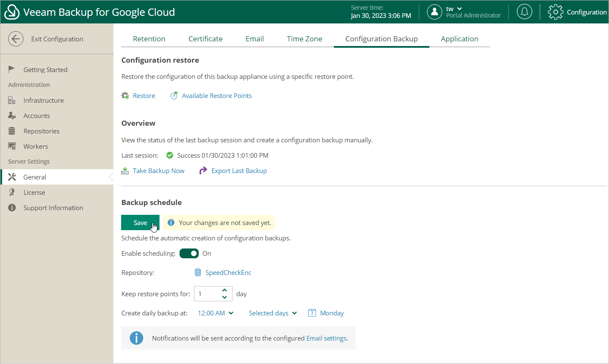Increase restore points days with up arrow
The height and width of the screenshot is (364, 609).
pos(225,290)
